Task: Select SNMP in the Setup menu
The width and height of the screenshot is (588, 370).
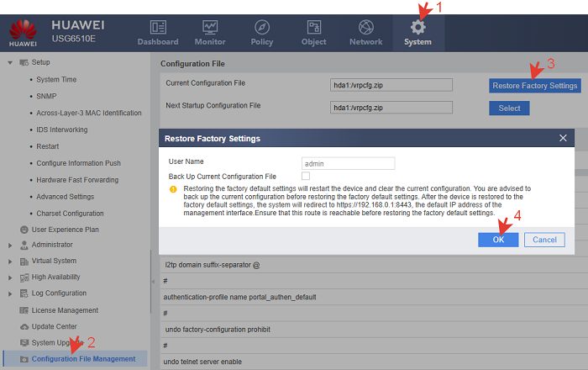Action: 47,97
